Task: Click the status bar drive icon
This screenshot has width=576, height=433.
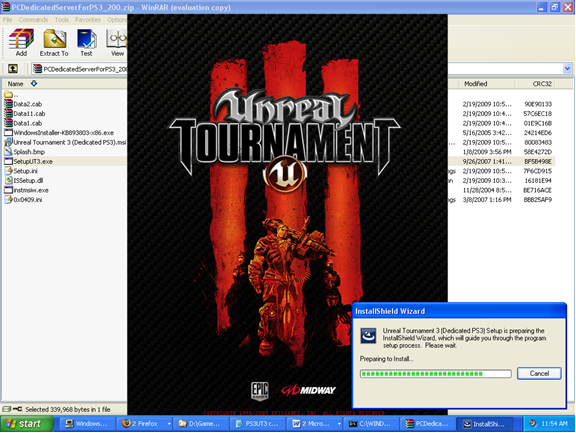Action: tap(7, 409)
